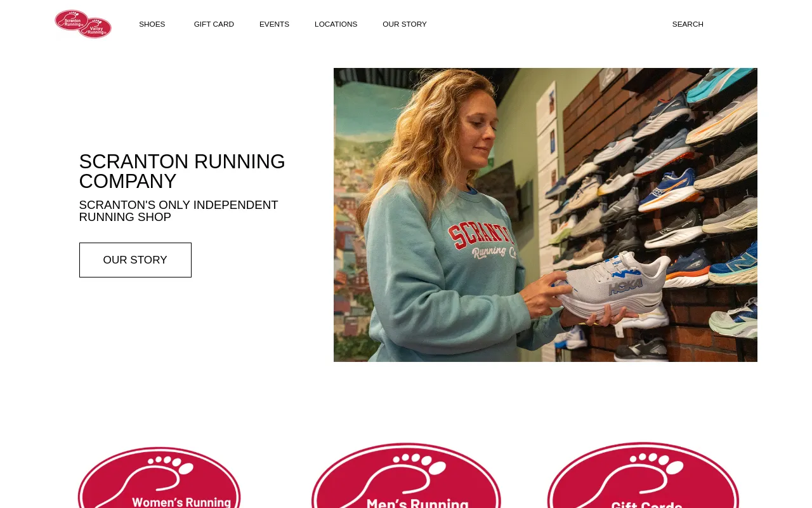This screenshot has width=812, height=508.
Task: Open the LOCATIONS menu item
Action: 336,24
